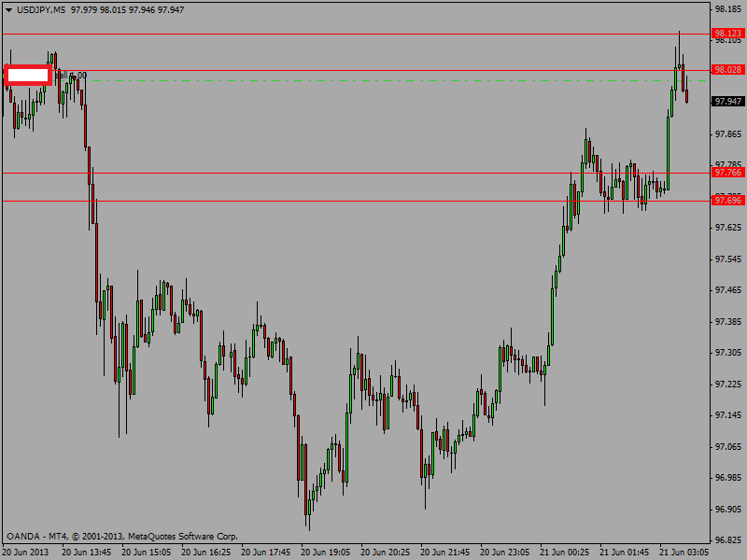The width and height of the screenshot is (747, 560).
Task: Click the 20 Jun 2013 time label
Action: 26,553
